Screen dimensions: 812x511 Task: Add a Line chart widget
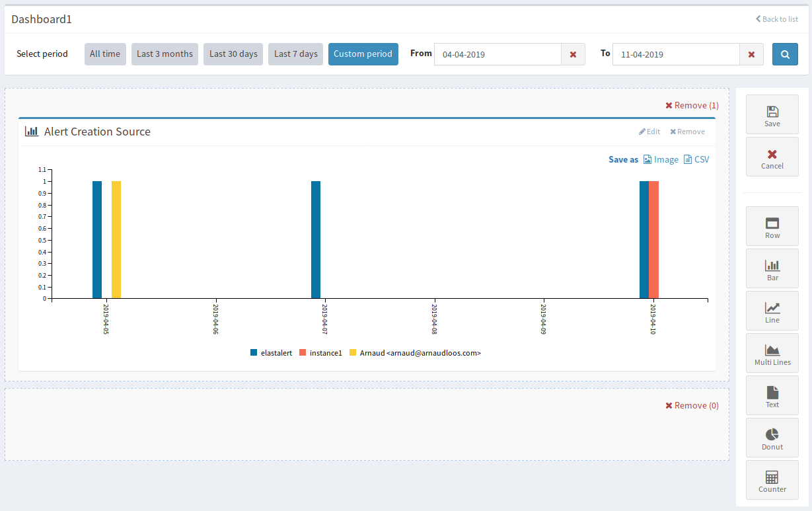click(772, 312)
